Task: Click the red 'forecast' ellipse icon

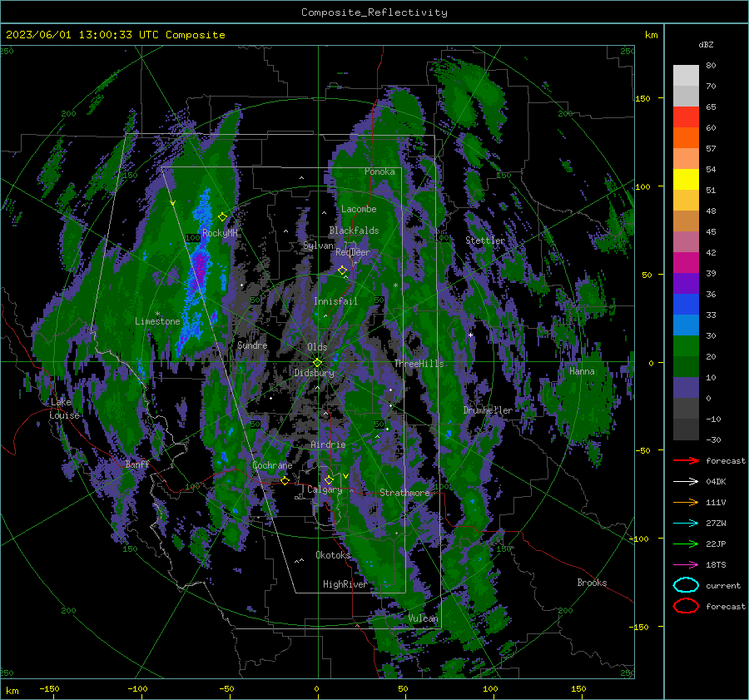Action: pos(686,606)
